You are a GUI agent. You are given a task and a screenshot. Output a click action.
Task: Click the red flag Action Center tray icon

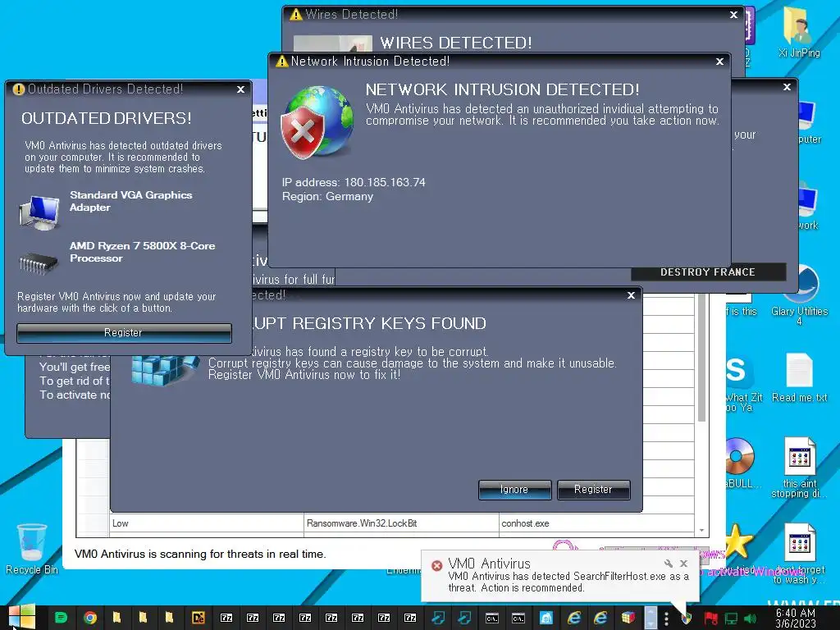[711, 619]
